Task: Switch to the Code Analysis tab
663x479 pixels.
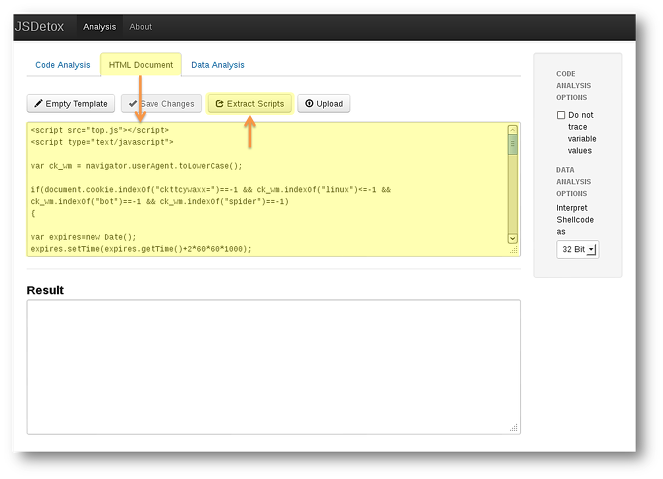Action: coord(63,65)
